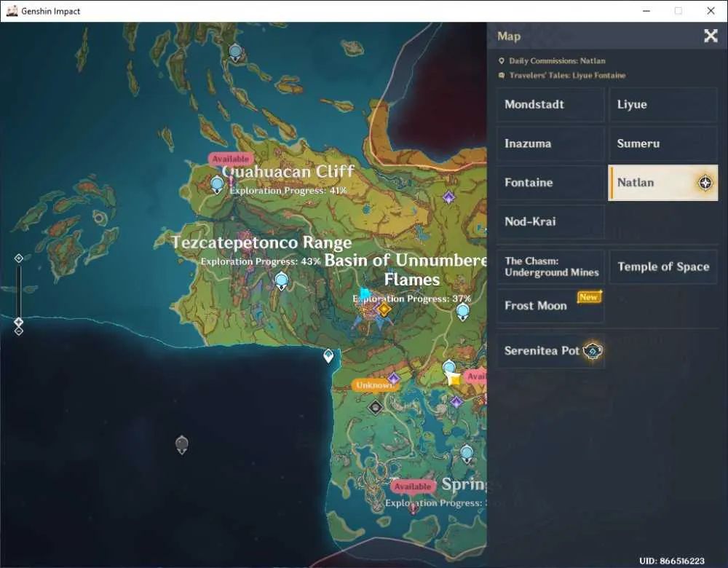Enter the Serenitea Pot
This screenshot has height=568, width=728.
[550, 351]
